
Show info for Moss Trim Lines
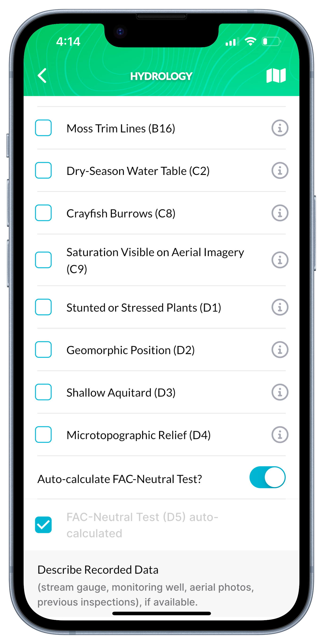(x=280, y=128)
